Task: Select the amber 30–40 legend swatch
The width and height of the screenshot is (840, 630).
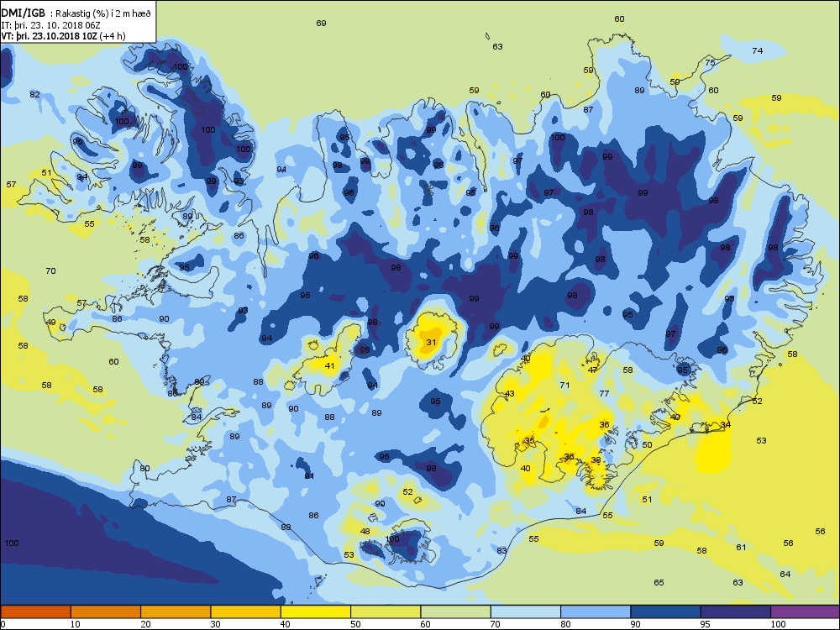Action: (246, 612)
